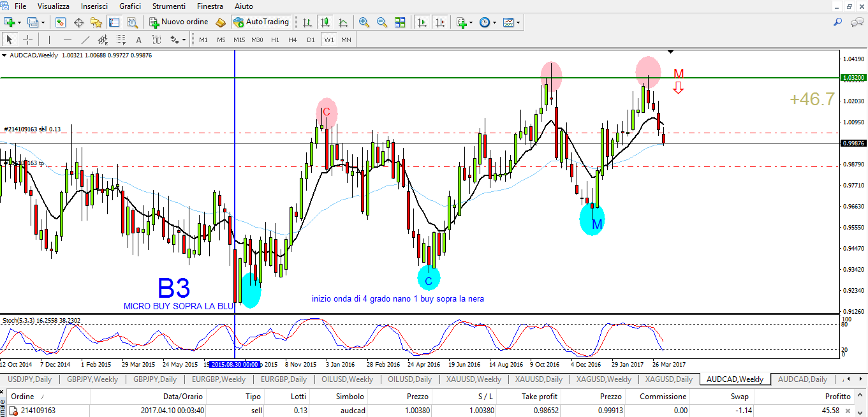Select the D1 timeframe button
The image size is (868, 417).
point(310,40)
